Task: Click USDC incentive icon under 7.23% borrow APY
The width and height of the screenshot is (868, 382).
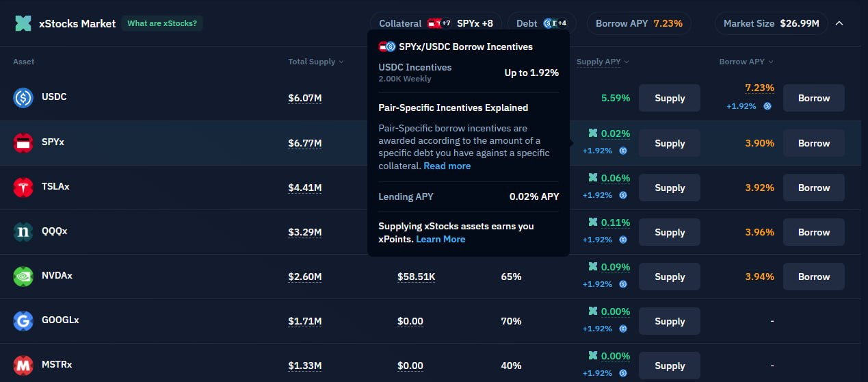Action: click(x=767, y=106)
